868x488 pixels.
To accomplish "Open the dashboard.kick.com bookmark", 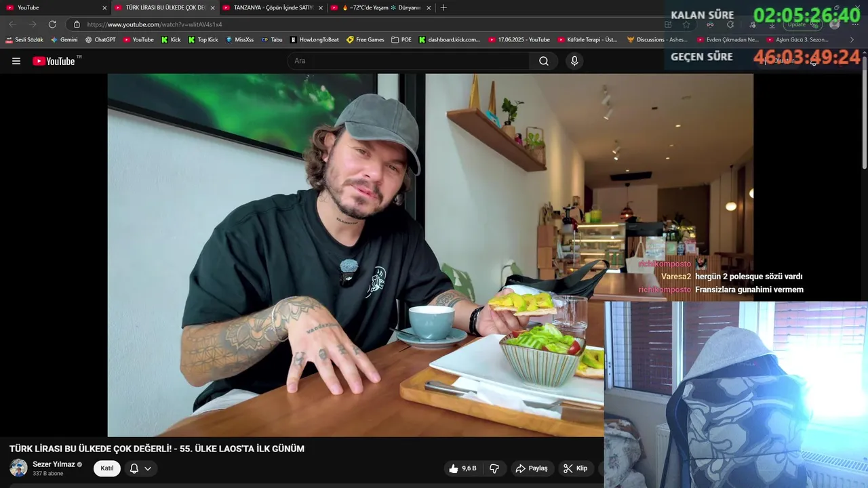I will pyautogui.click(x=449, y=40).
